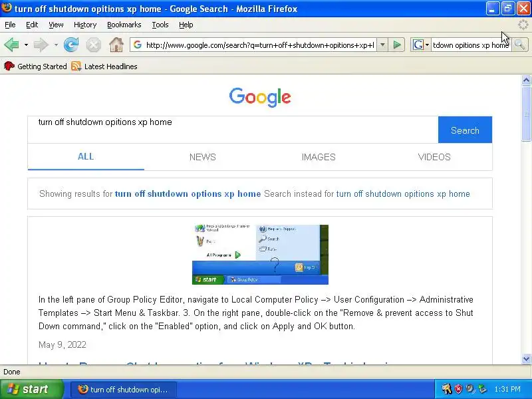Viewport: 532px width, 399px height.
Task: Select the ALL results tab
Action: (x=86, y=157)
